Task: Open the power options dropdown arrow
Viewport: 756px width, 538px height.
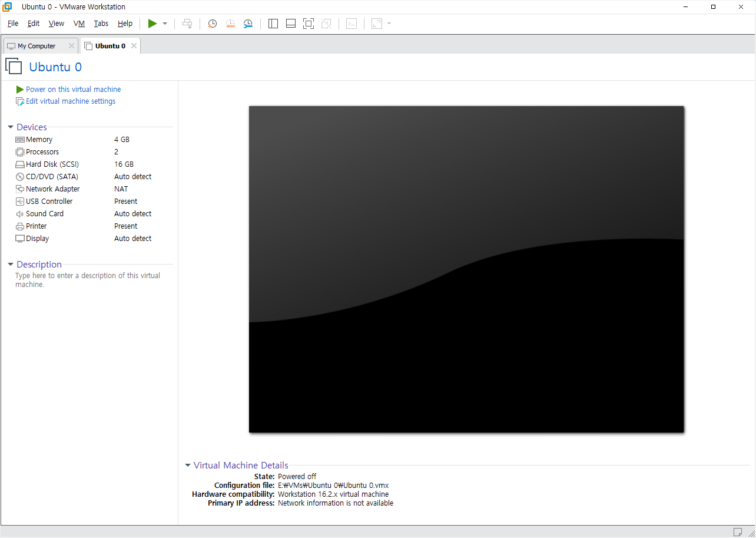Action: 165,24
